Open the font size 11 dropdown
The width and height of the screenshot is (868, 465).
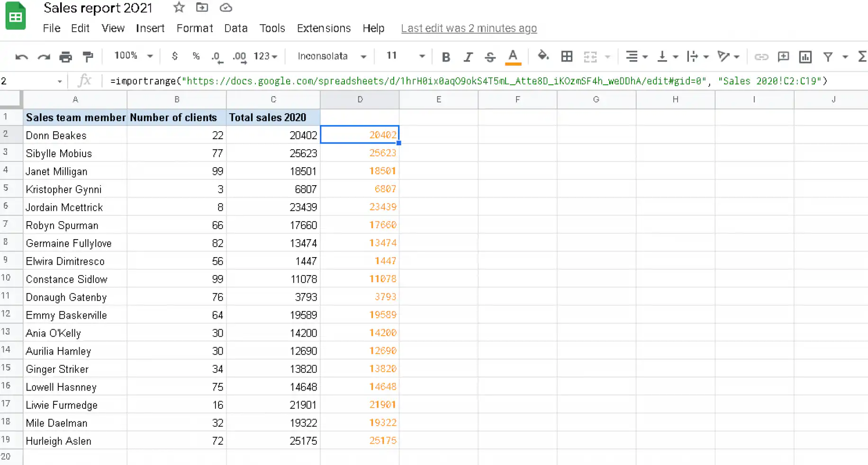pos(405,56)
